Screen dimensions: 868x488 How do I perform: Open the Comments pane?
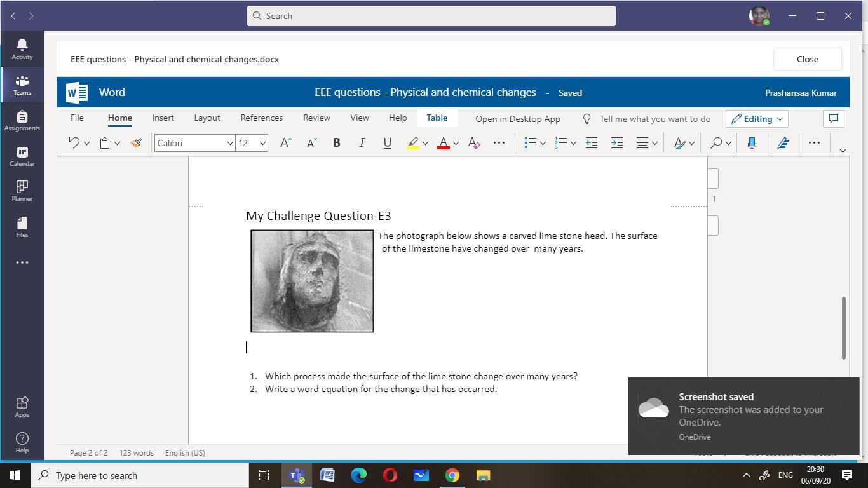point(834,119)
